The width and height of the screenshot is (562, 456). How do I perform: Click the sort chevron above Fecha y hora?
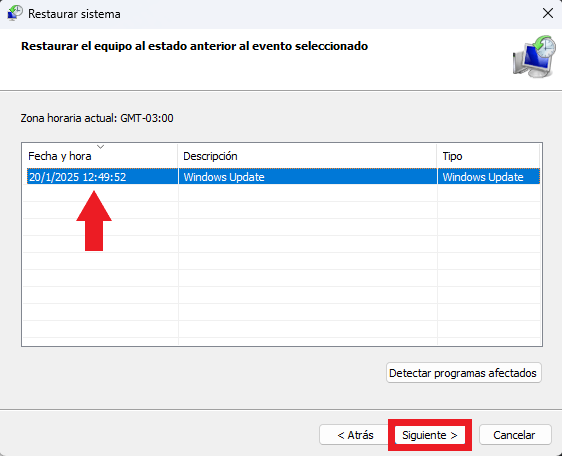click(101, 147)
